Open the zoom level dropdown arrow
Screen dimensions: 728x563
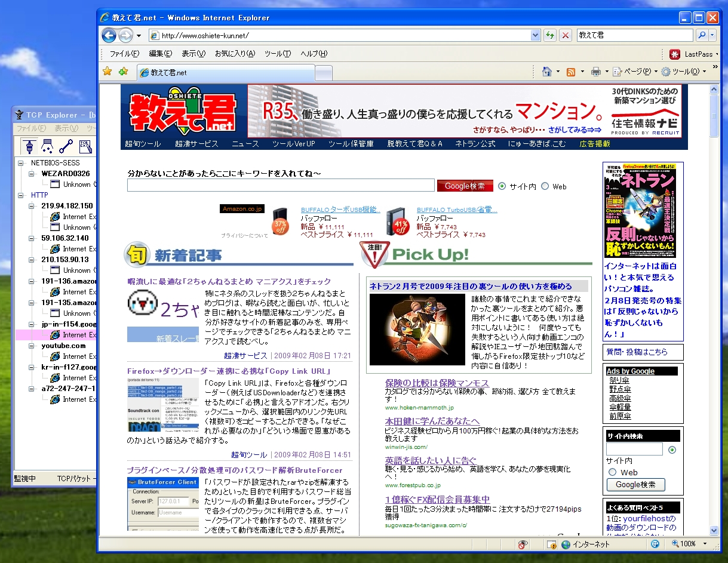(705, 544)
